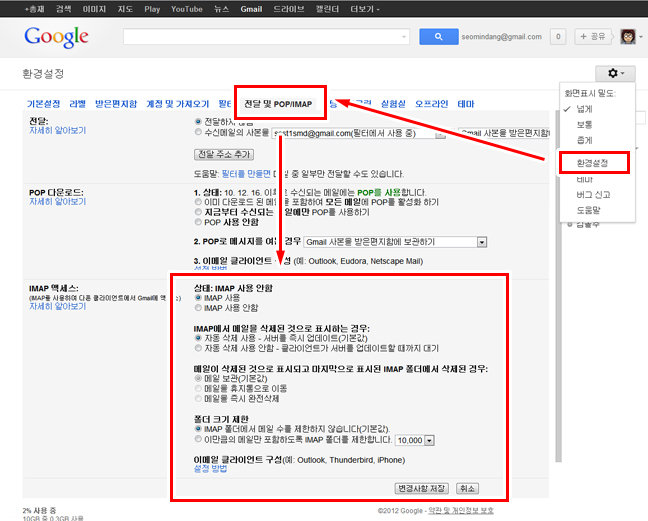
Task: Click the profile avatar picture
Action: click(x=628, y=37)
